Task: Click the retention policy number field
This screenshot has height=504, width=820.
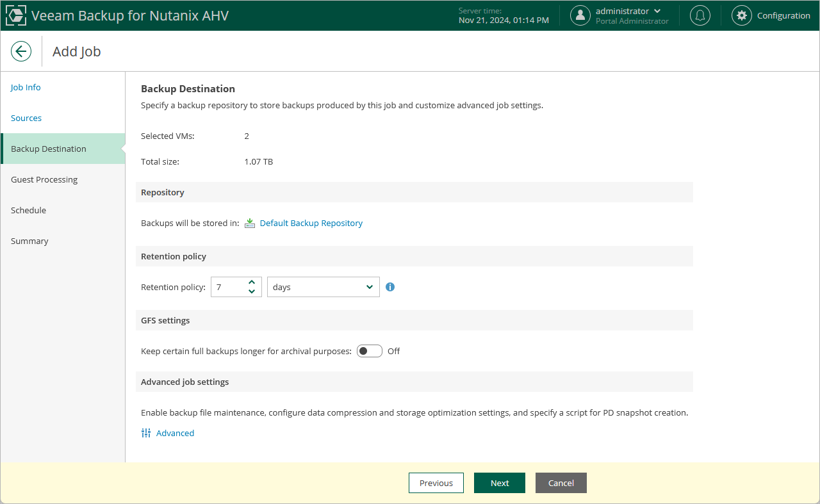Action: 228,287
